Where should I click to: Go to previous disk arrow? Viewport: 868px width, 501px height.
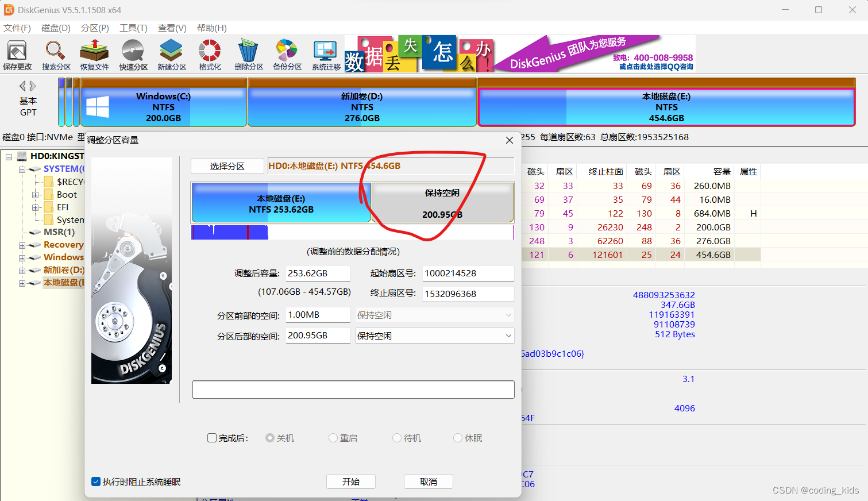[x=22, y=86]
